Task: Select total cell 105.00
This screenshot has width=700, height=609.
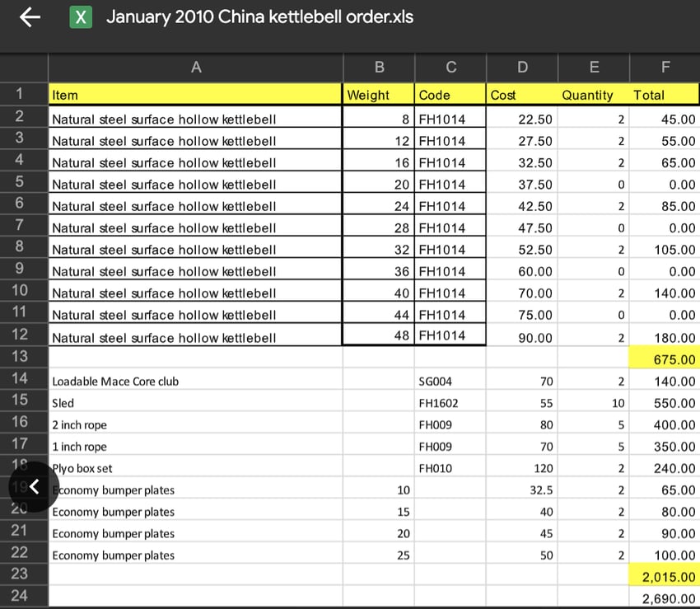Action: pyautogui.click(x=665, y=247)
